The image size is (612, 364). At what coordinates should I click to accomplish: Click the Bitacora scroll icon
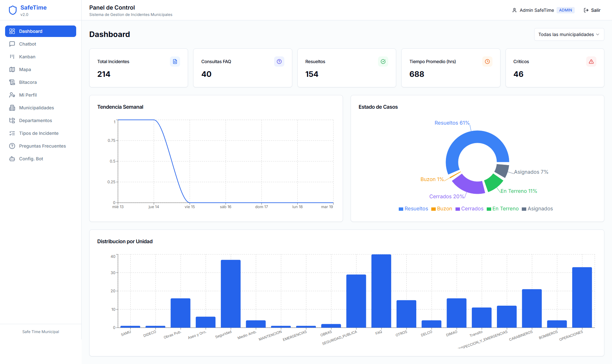coord(12,82)
